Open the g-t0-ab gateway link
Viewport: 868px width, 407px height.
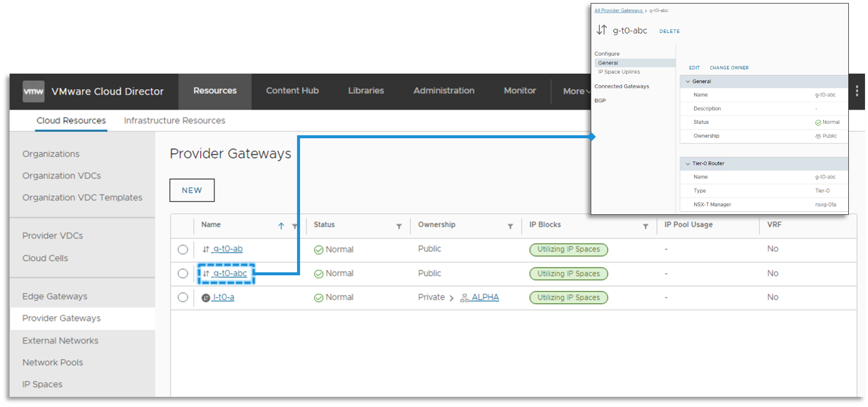point(227,249)
